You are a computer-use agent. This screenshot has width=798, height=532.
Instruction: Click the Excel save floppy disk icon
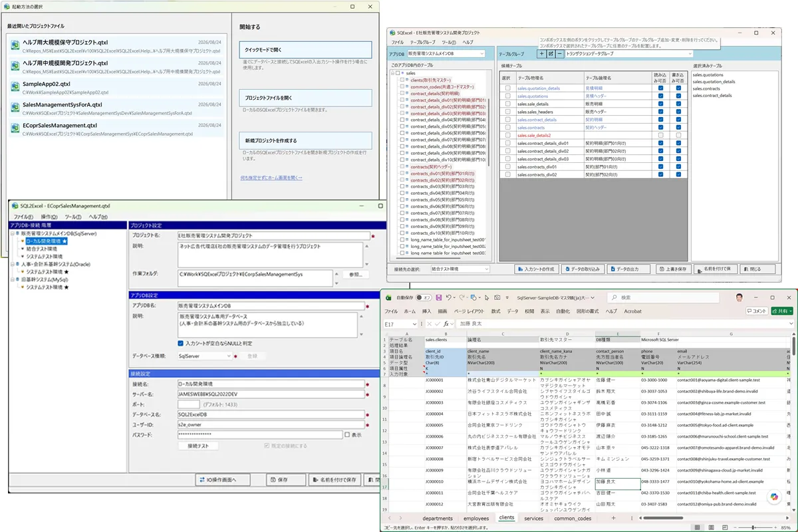click(x=439, y=297)
